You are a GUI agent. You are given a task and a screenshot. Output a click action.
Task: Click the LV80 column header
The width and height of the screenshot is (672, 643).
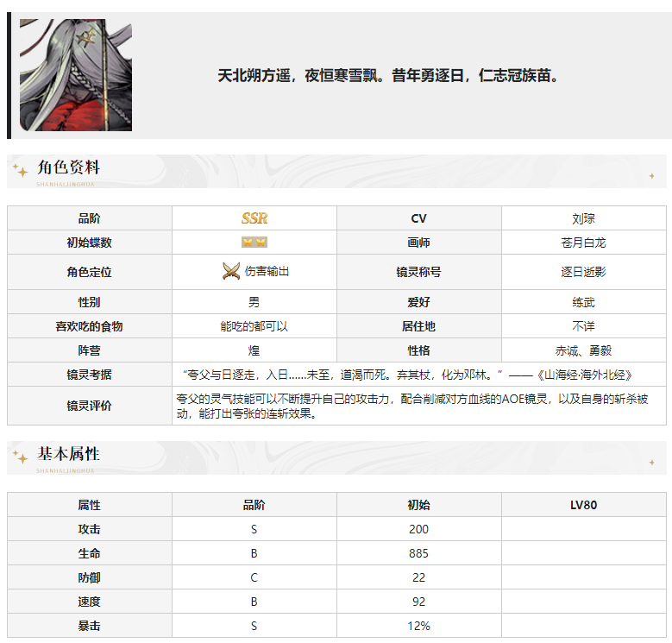[583, 505]
